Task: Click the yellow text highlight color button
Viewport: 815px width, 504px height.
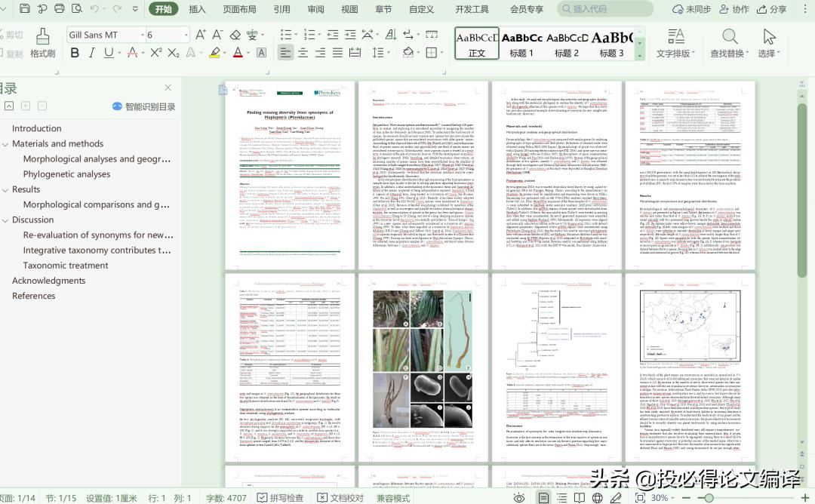Action: [x=214, y=53]
